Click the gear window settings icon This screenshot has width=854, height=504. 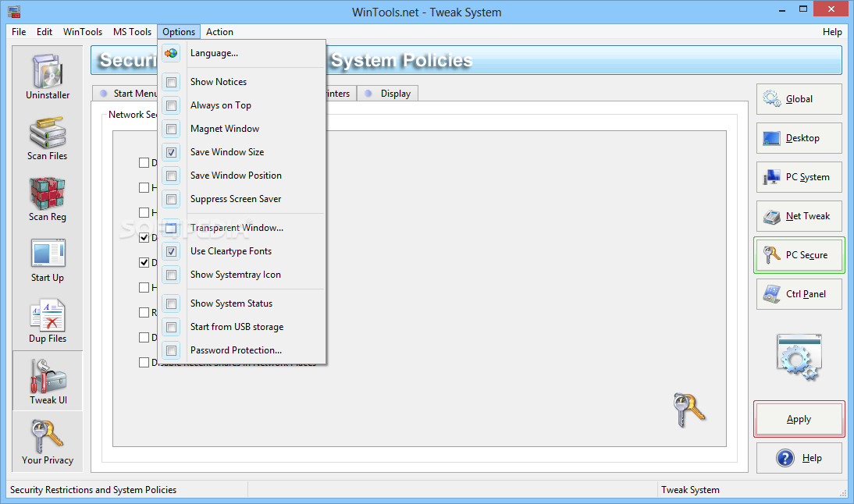click(799, 357)
